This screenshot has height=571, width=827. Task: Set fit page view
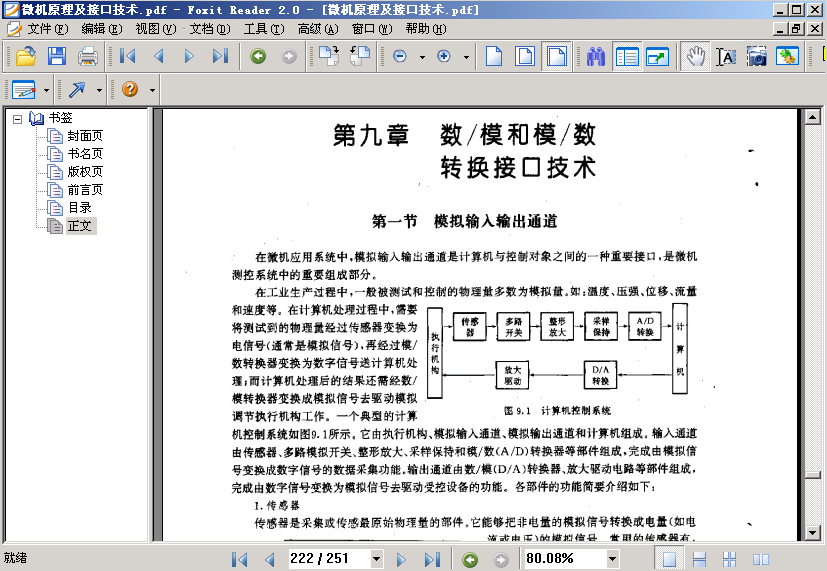525,56
